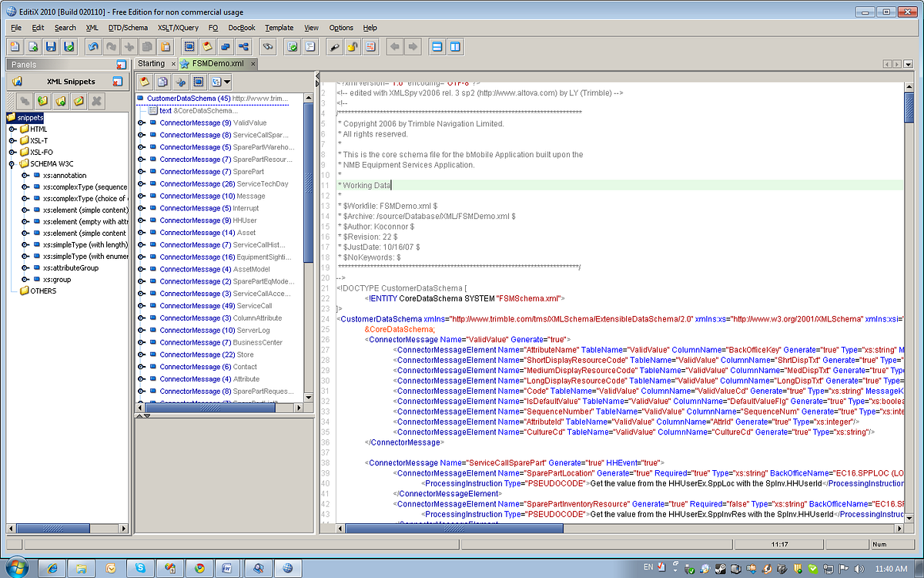Screen dimensions: 924x578
Task: Click the back arrow navigation icon
Action: (x=395, y=47)
